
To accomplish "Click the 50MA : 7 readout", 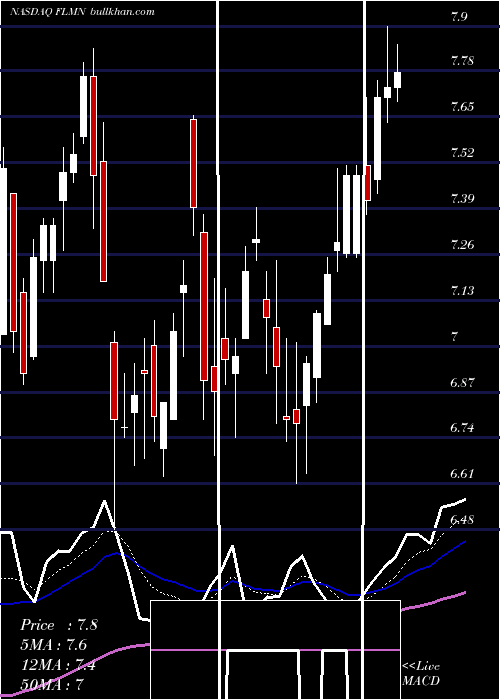I will [x=53, y=684].
